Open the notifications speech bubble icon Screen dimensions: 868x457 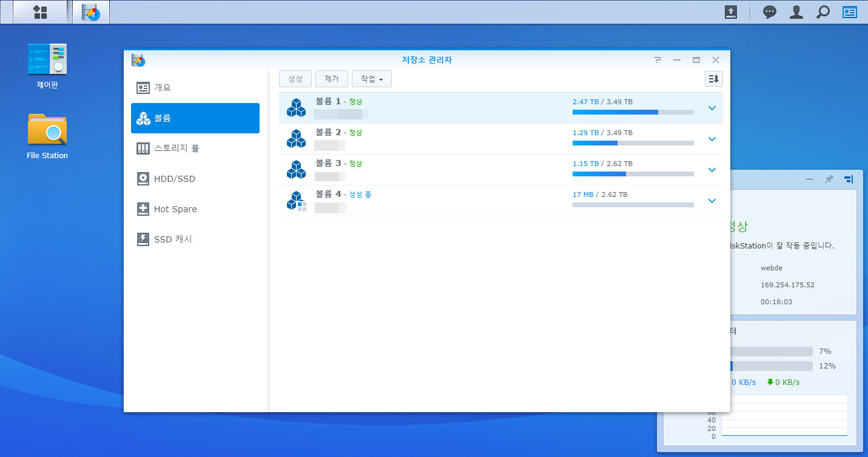(770, 12)
